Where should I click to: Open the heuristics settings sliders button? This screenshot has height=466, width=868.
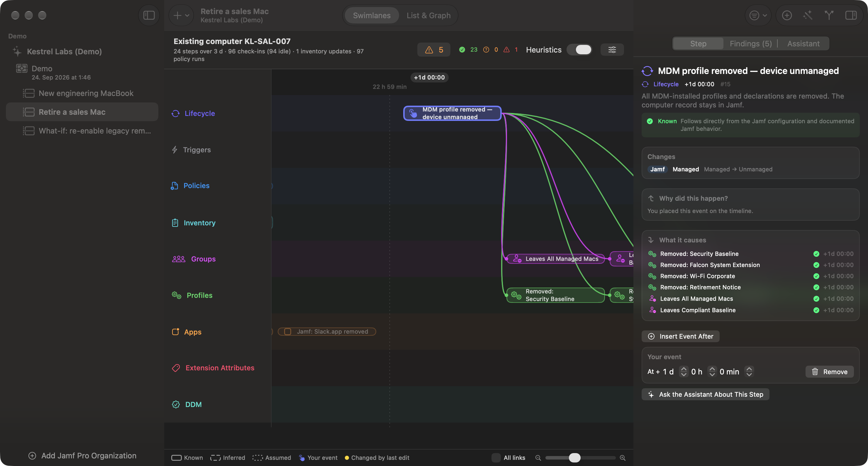tap(612, 50)
